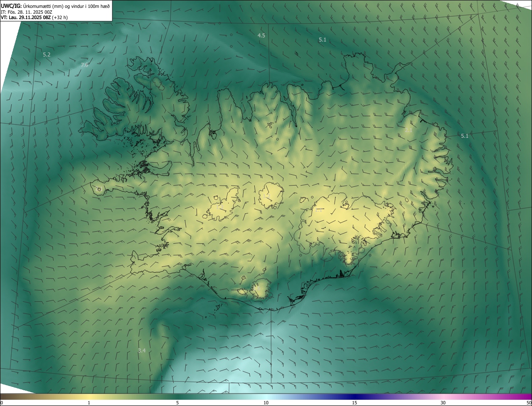Image resolution: width=532 pixels, height=406 pixels.
Task: Select the 10 tick on the color scale
Action: [x=266, y=403]
